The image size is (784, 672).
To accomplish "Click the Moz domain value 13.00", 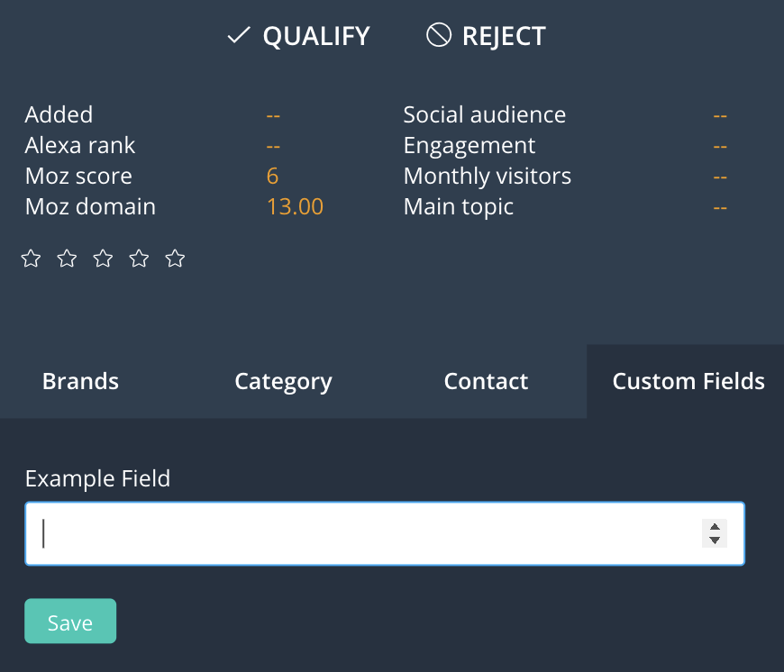I will point(295,206).
